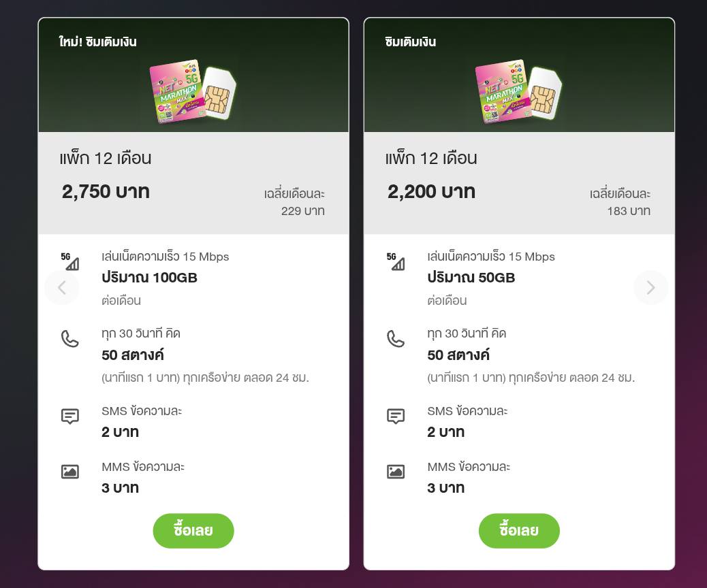Click the MMS picture icon on 50GB card
This screenshot has height=588, width=707.
pyautogui.click(x=396, y=471)
